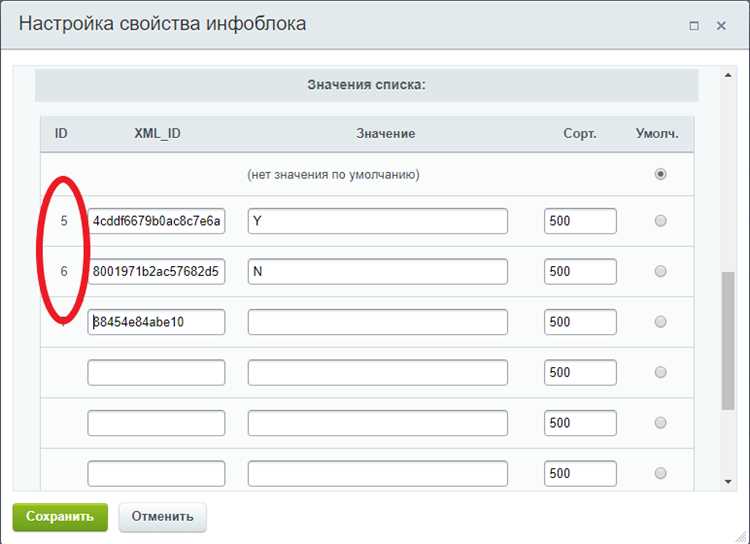Click the vertical scrollbar thumb
750x544 pixels.
728,341
